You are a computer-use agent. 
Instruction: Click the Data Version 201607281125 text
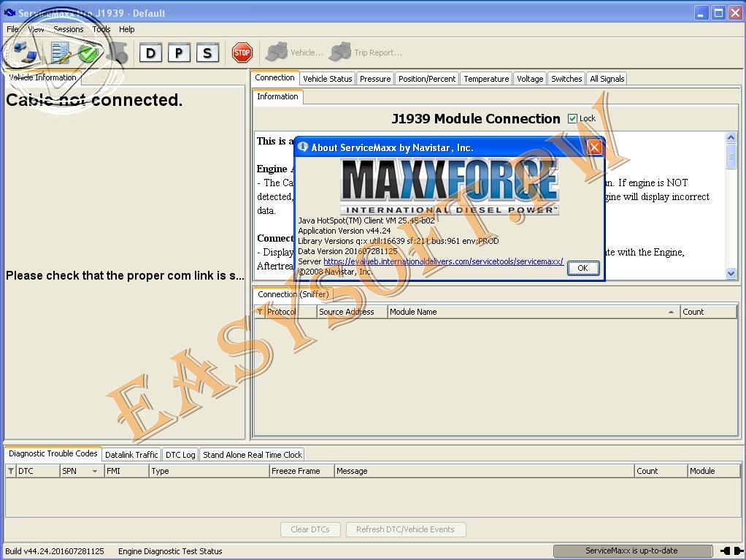click(347, 251)
